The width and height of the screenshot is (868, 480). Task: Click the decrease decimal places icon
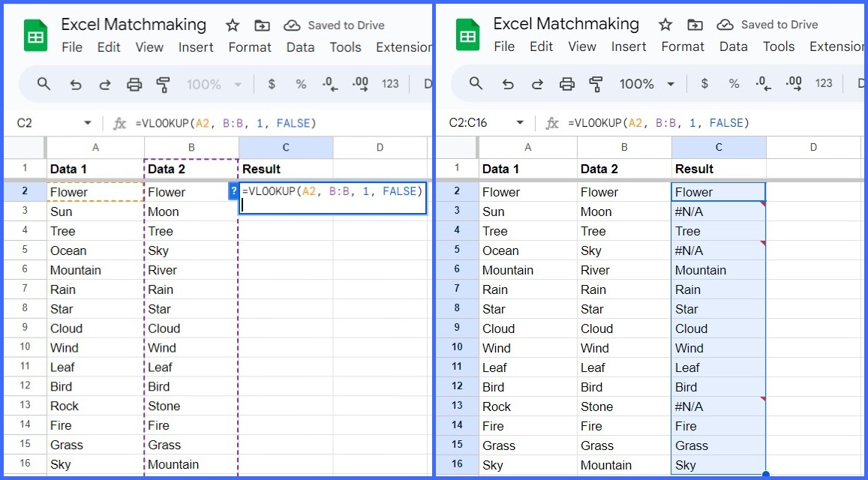[330, 84]
